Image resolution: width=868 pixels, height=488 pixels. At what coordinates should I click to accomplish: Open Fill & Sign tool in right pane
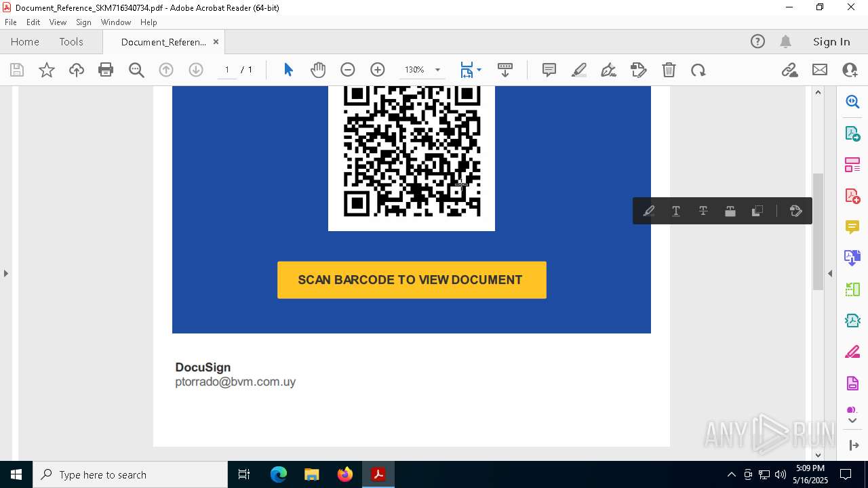pos(852,352)
